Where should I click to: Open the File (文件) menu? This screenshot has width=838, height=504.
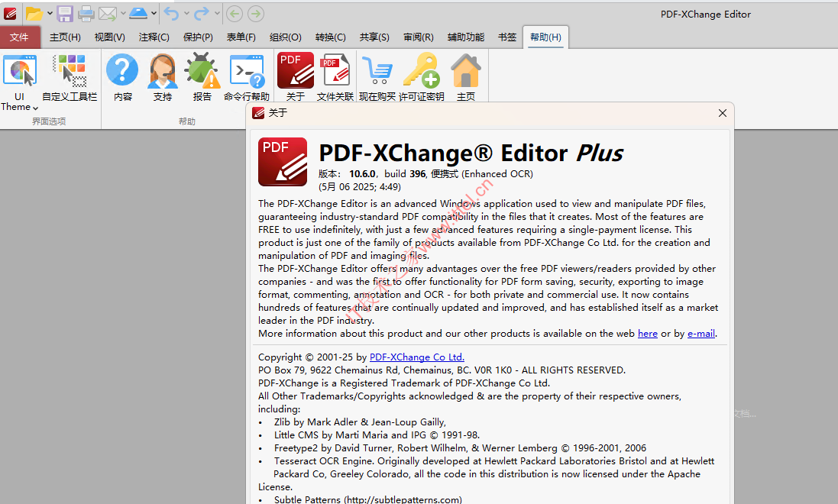tap(20, 37)
